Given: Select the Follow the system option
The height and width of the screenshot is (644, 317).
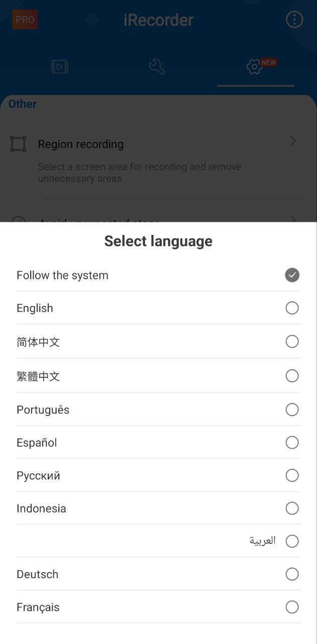Looking at the screenshot, I should click(x=158, y=275).
